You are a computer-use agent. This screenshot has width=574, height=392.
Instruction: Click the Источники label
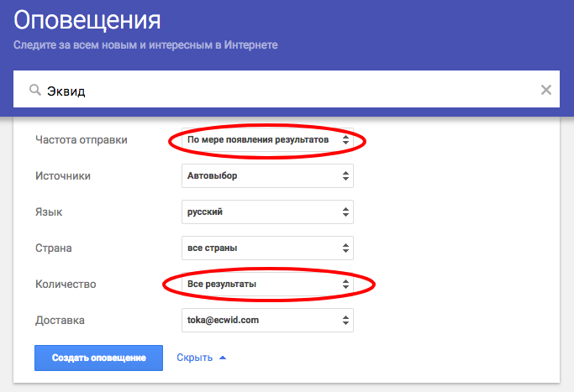63,176
